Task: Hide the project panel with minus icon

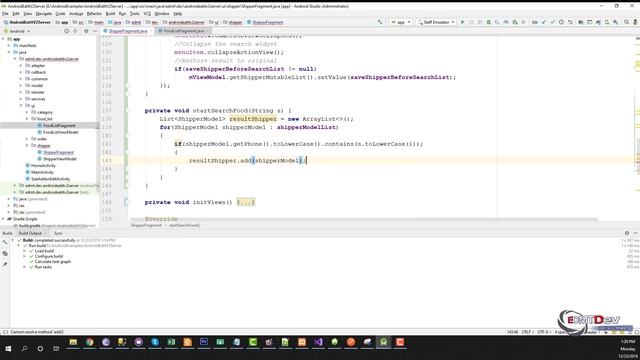Action: coord(95,31)
